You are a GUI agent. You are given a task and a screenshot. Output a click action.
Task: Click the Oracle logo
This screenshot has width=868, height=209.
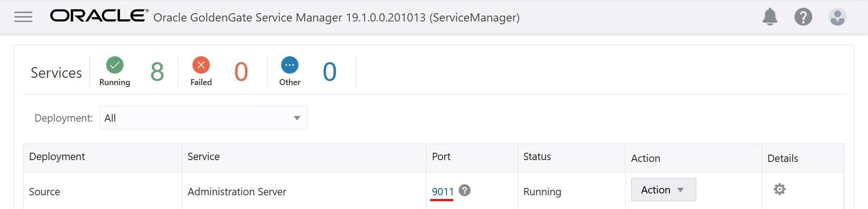click(x=99, y=16)
